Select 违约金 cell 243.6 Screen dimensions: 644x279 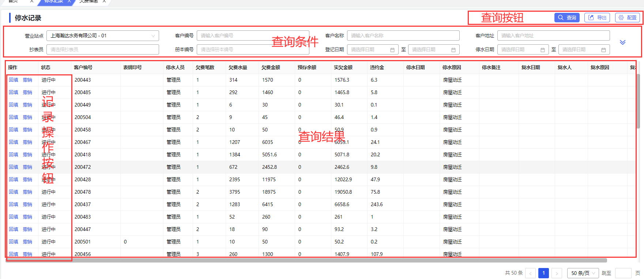(x=377, y=204)
